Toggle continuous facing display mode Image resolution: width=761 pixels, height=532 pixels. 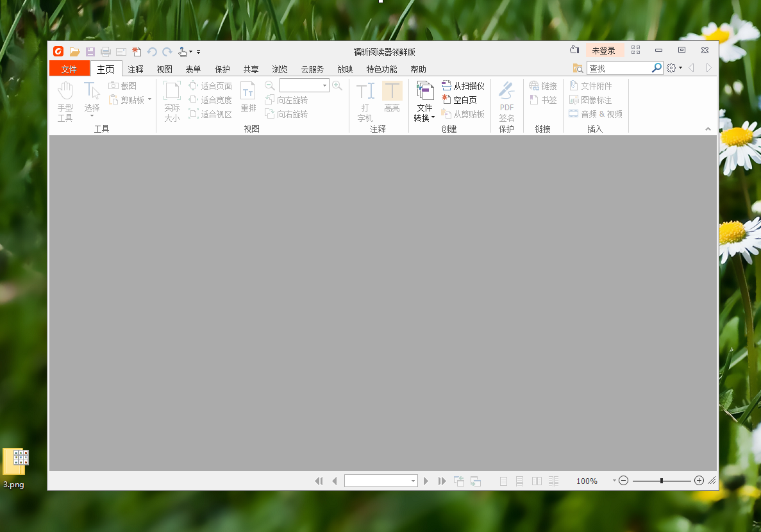(554, 481)
